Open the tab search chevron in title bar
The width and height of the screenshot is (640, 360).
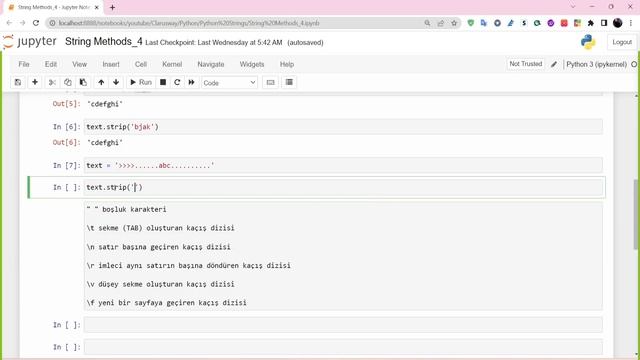tap(573, 7)
